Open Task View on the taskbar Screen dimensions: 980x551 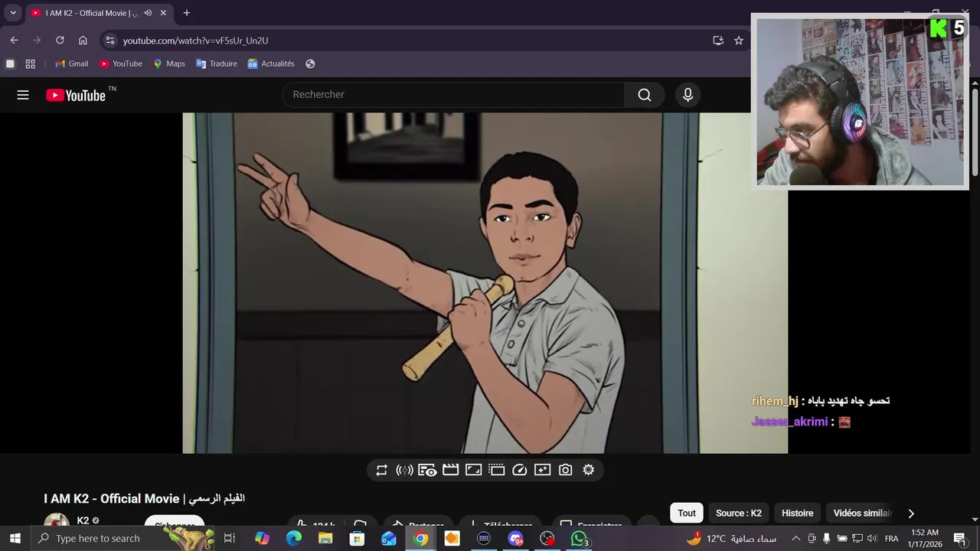[x=229, y=539]
